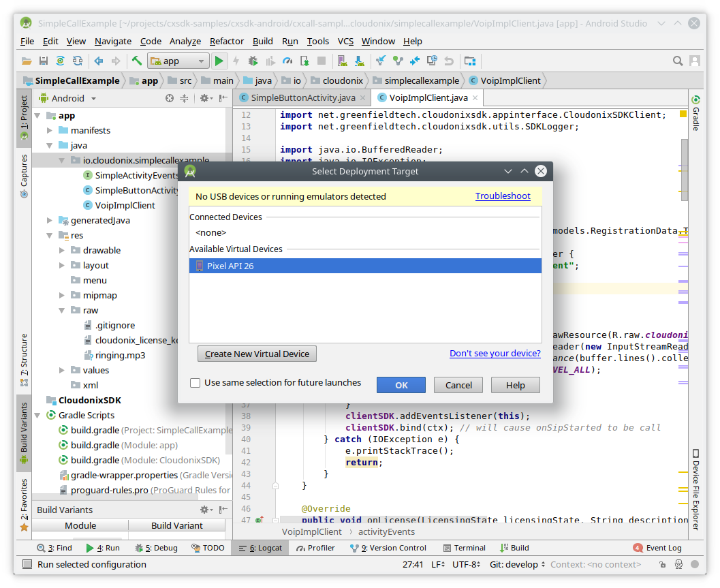Collapse the res folder
The height and width of the screenshot is (588, 720).
50,235
